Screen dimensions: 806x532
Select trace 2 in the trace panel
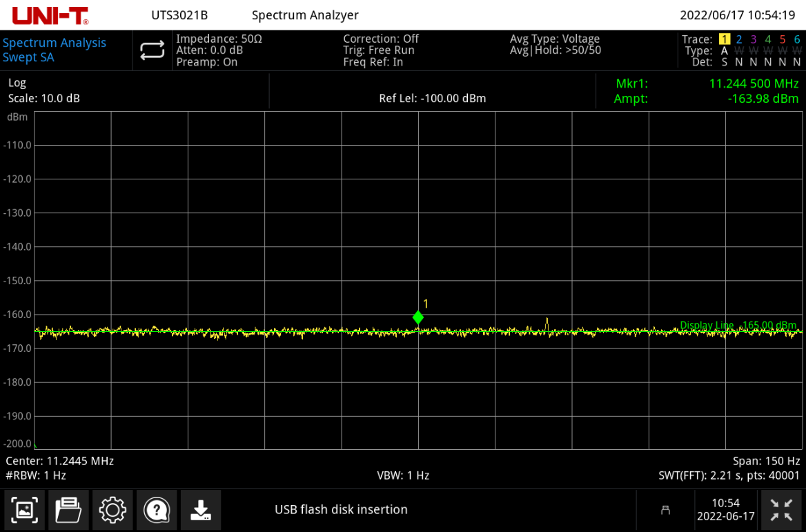point(739,39)
